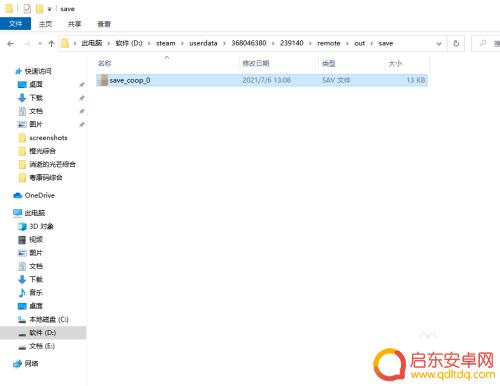Open the screenshots folder in sidebar
Image resolution: width=500 pixels, height=386 pixels.
48,138
